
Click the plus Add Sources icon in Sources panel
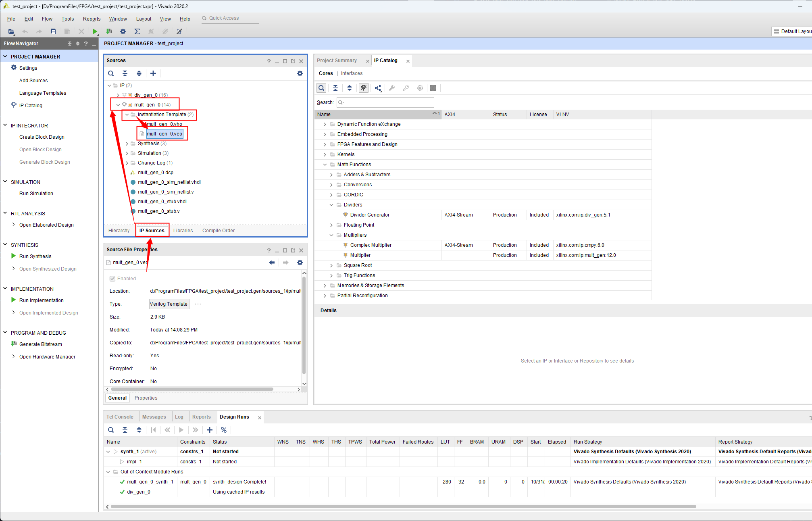[x=153, y=73]
